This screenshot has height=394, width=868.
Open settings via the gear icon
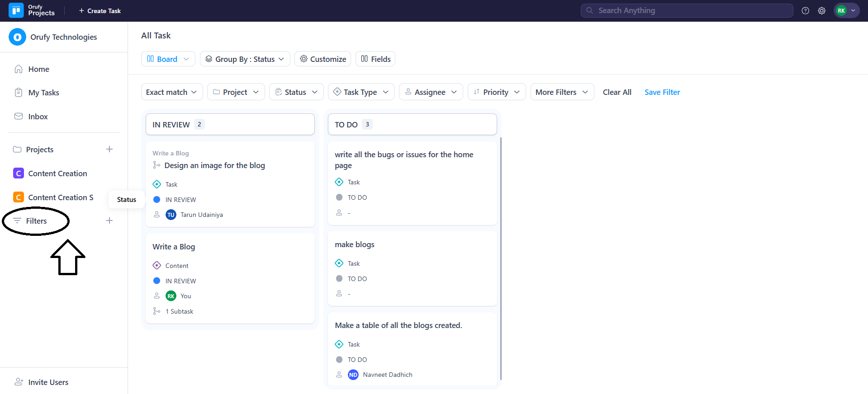822,11
